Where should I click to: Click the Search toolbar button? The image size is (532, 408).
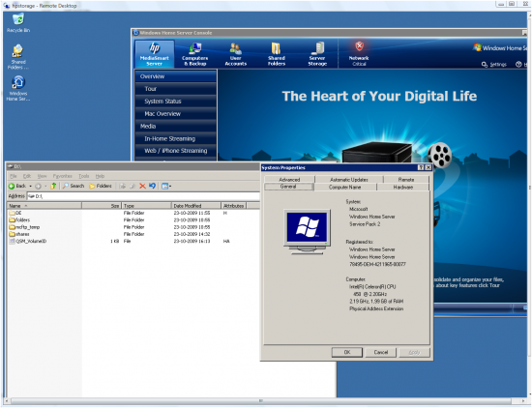(74, 186)
